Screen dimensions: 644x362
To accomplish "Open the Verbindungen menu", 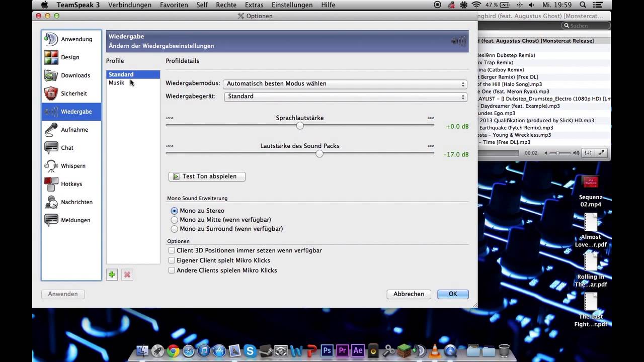I will point(130,5).
